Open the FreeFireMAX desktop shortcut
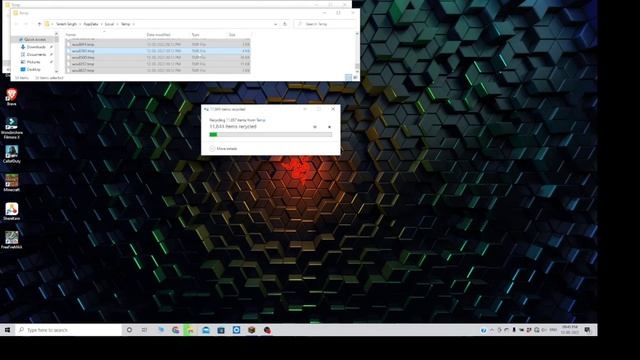640x360 pixels. pos(11,240)
